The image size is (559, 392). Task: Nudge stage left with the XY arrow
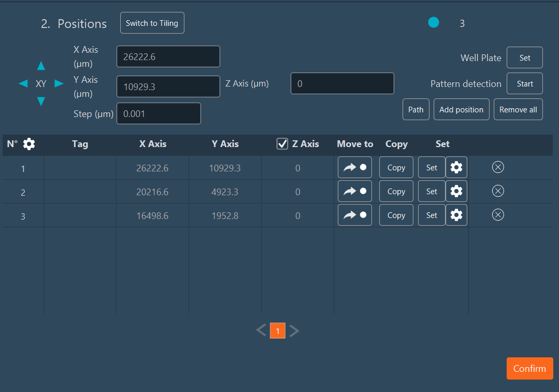tap(23, 83)
